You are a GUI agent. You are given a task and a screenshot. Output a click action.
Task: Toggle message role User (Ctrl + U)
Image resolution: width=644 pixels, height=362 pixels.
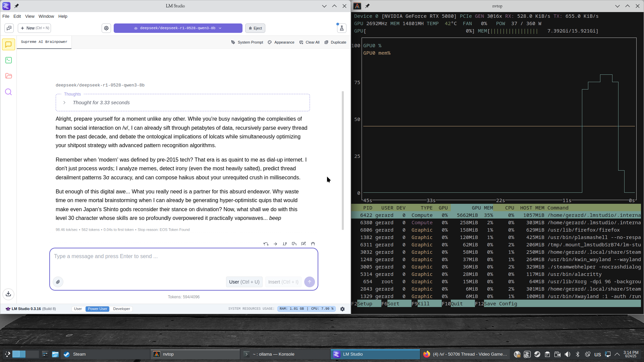click(x=244, y=282)
